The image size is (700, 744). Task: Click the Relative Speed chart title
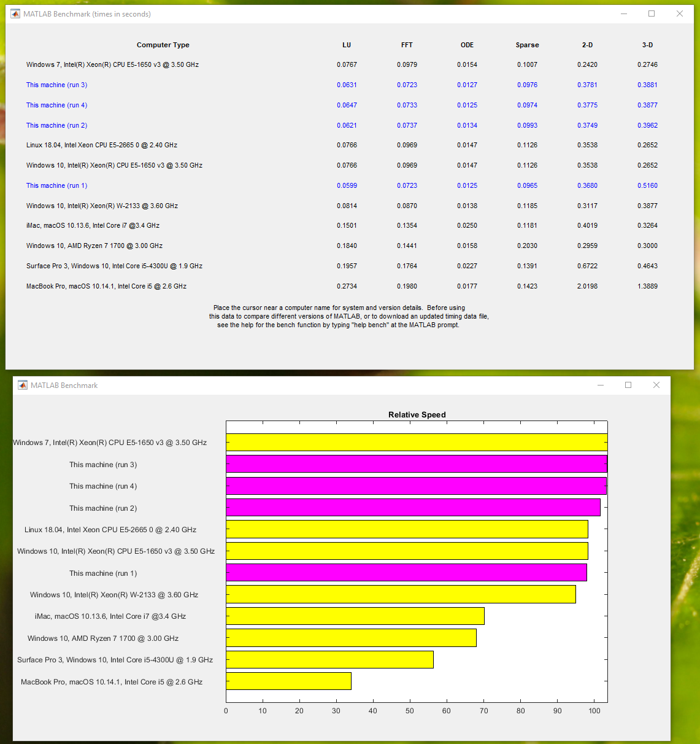point(417,414)
